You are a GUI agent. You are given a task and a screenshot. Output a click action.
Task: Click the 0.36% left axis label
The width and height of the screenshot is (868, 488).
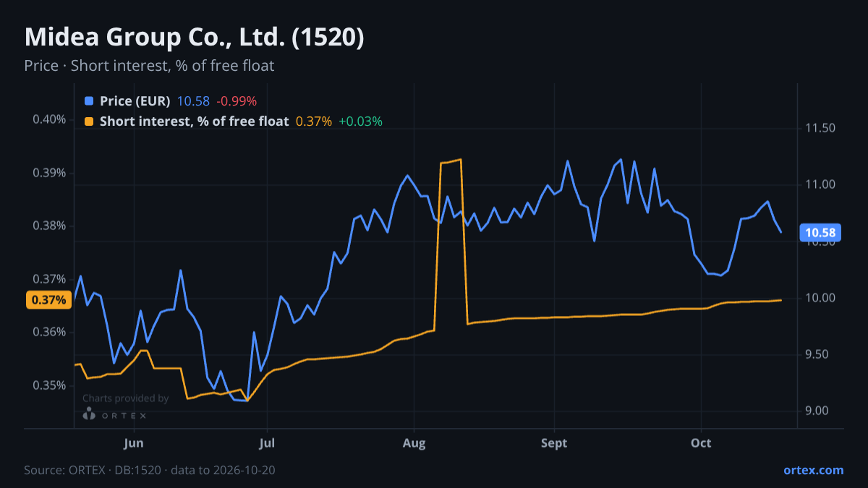click(49, 332)
